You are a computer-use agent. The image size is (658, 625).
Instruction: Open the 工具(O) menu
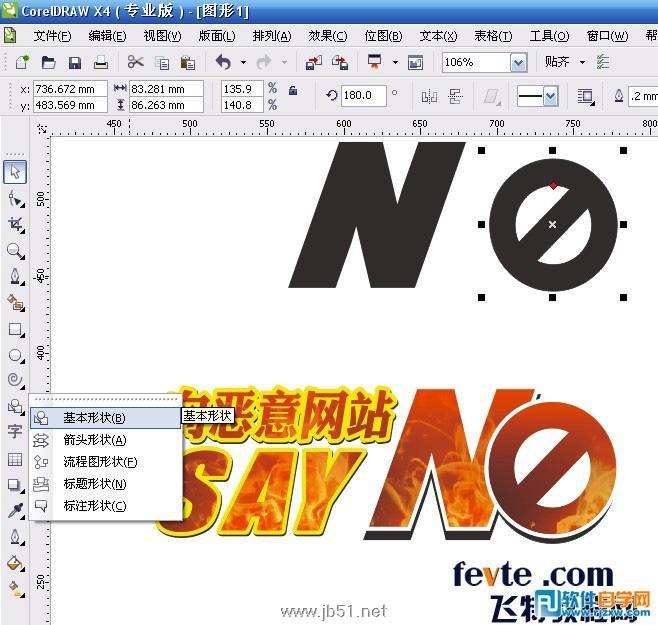[549, 36]
